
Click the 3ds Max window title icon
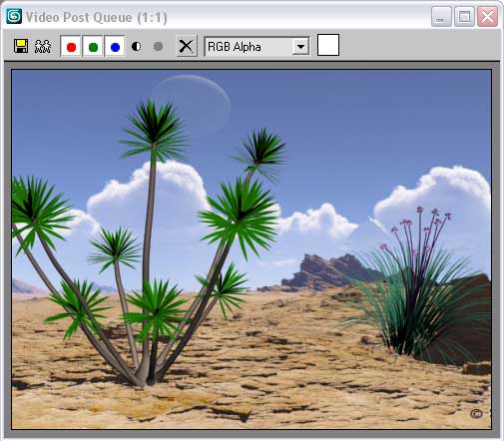(14, 16)
